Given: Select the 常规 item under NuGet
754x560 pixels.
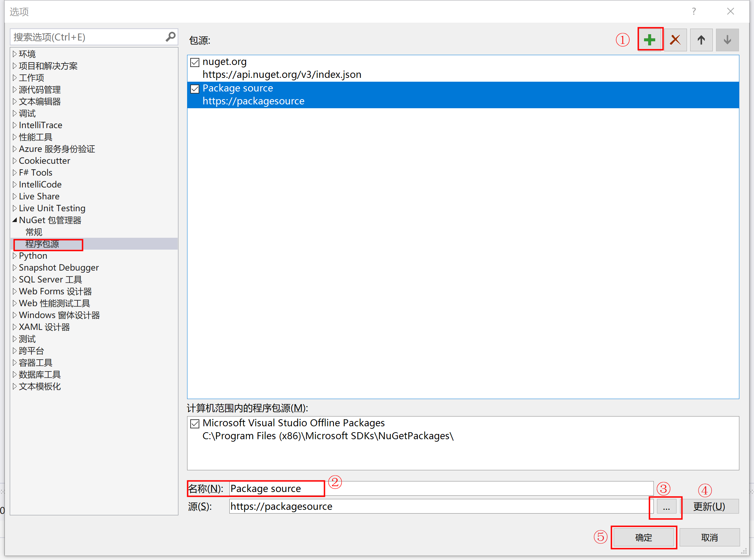Looking at the screenshot, I should (34, 232).
